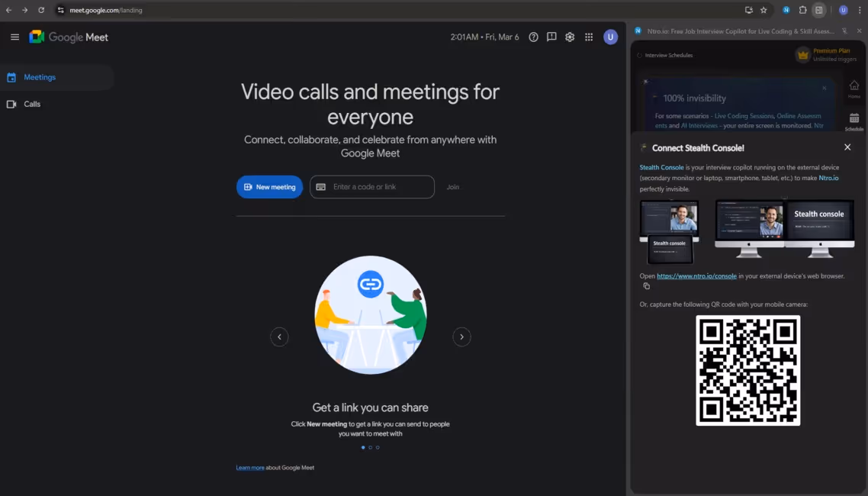Screen dimensions: 868x496
Task: Click the dual-monitor stealth console illustration
Action: (x=784, y=229)
